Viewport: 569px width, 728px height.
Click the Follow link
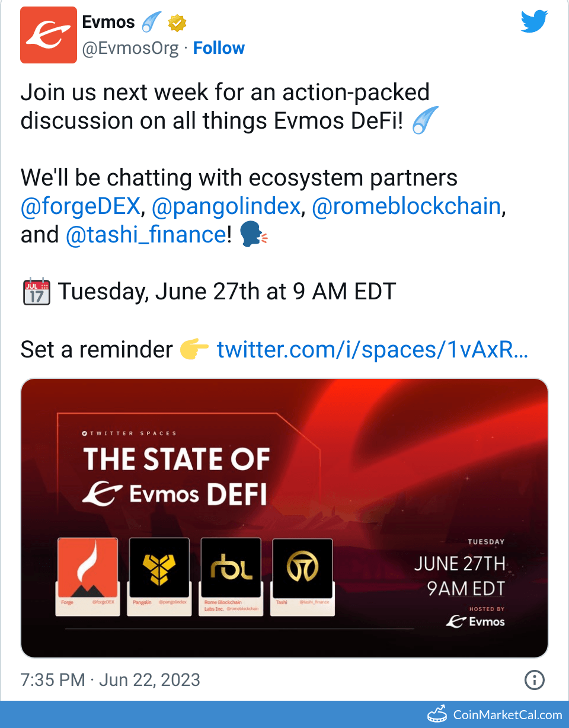[x=219, y=48]
